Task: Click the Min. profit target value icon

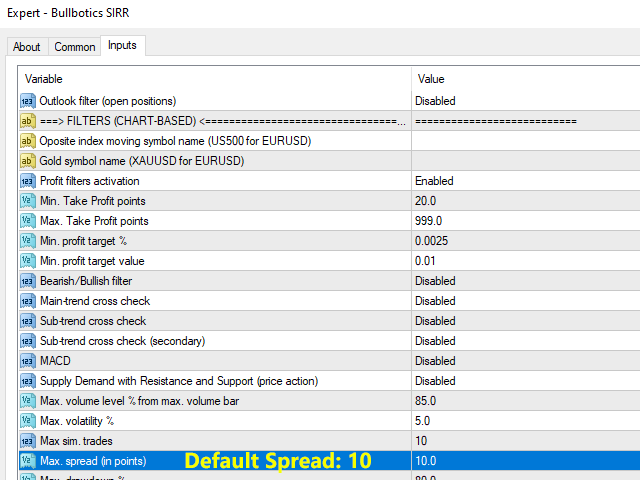Action: (28, 261)
